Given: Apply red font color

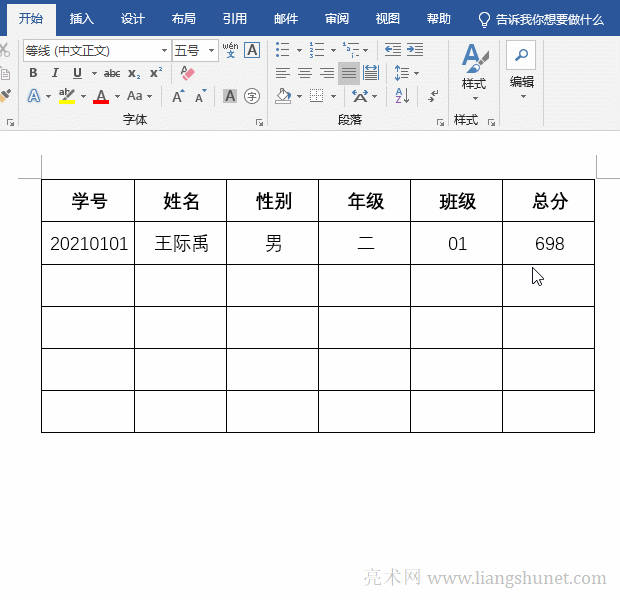Looking at the screenshot, I should click(x=101, y=96).
